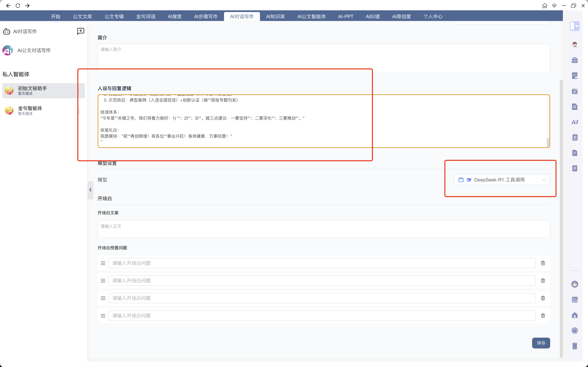This screenshot has width=588, height=367.
Task: Click the crown VIP icon in right sidebar
Action: click(574, 284)
